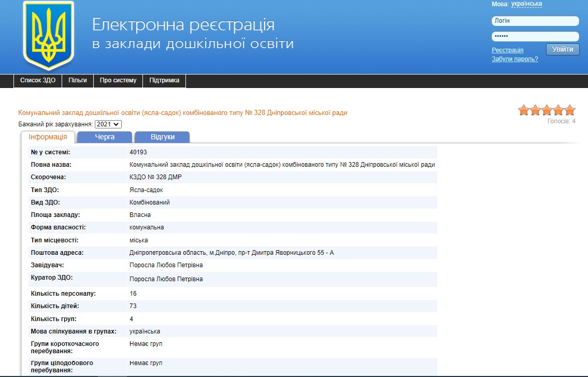
Task: Select the postal address value text
Action: (232, 253)
